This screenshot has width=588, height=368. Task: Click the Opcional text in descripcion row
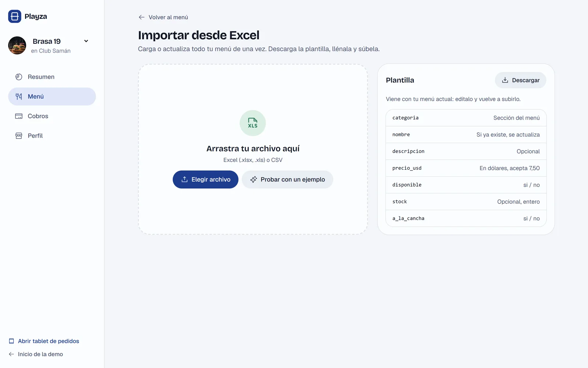click(x=528, y=151)
